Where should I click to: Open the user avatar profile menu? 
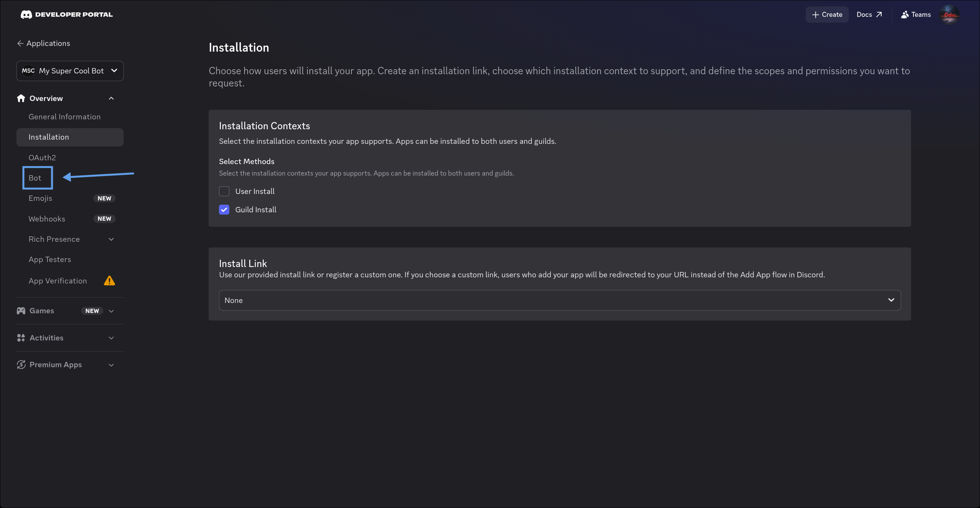tap(949, 15)
